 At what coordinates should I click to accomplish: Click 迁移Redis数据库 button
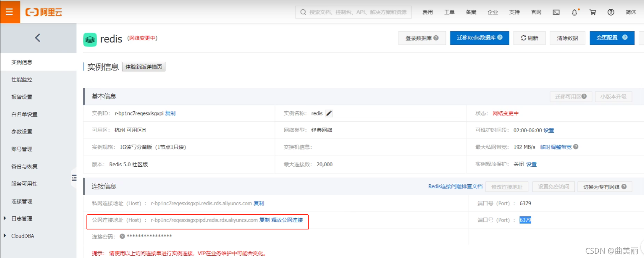coord(479,38)
